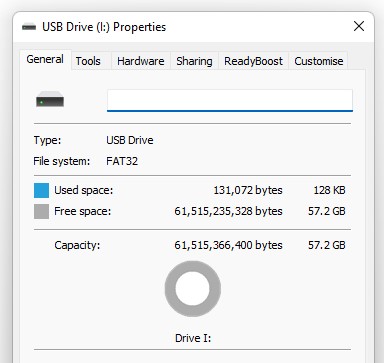Click the Capacity bytes value
This screenshot has width=384, height=363.
(x=228, y=245)
